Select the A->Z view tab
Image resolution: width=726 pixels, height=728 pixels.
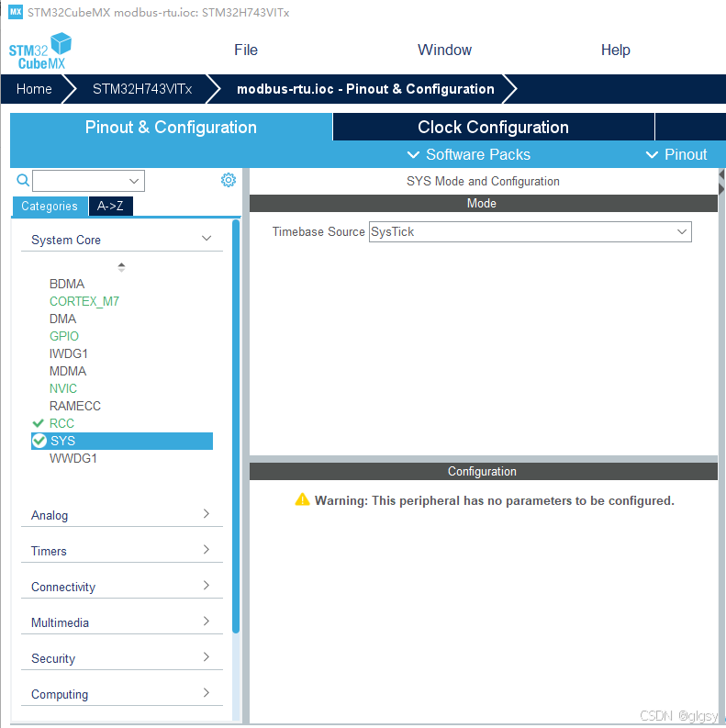110,207
